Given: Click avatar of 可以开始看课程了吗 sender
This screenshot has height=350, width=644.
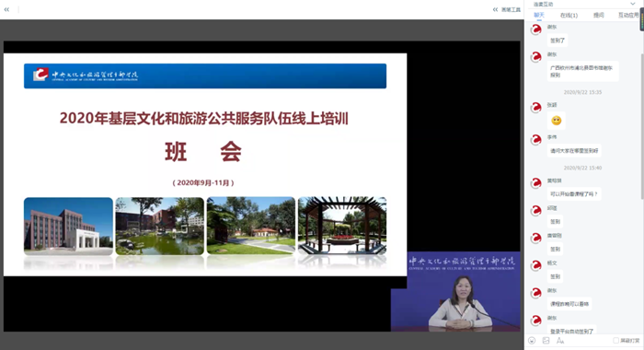Looking at the screenshot, I should pos(536,183).
